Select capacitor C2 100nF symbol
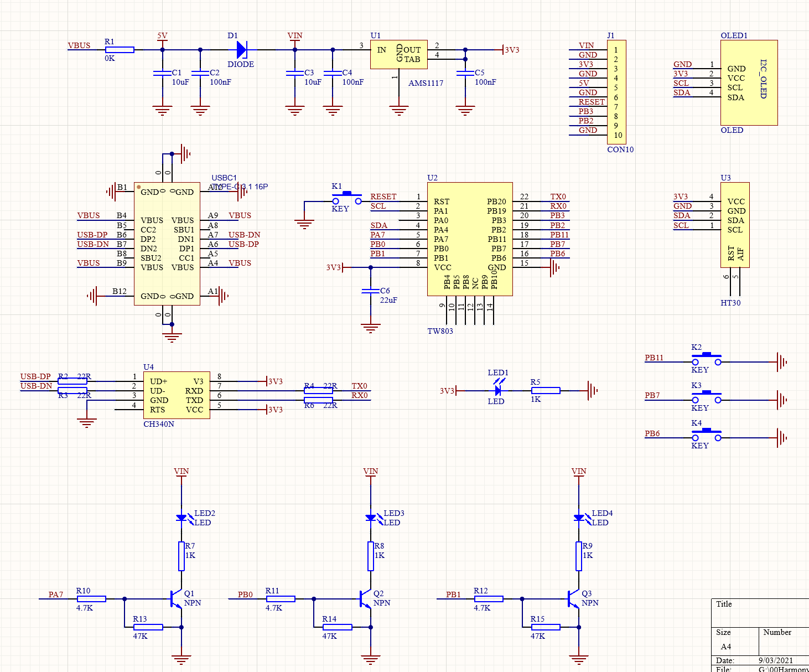Viewport: 809px width, 672px height. [200, 73]
